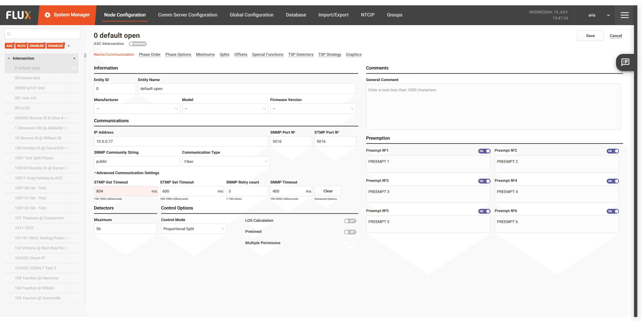
Task: Click the sidebar list scrollbar
Action: 85,56
